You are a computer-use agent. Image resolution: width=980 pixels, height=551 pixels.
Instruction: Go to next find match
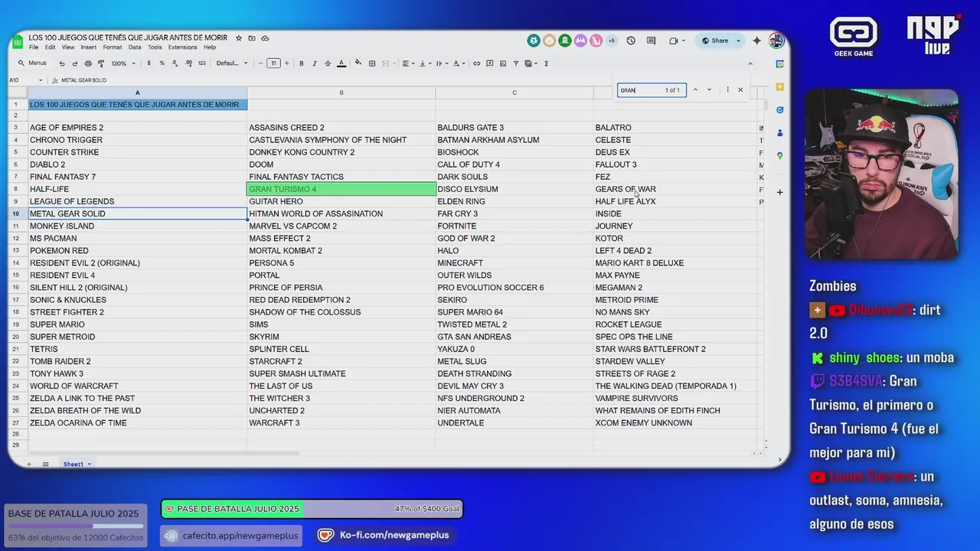coord(709,90)
